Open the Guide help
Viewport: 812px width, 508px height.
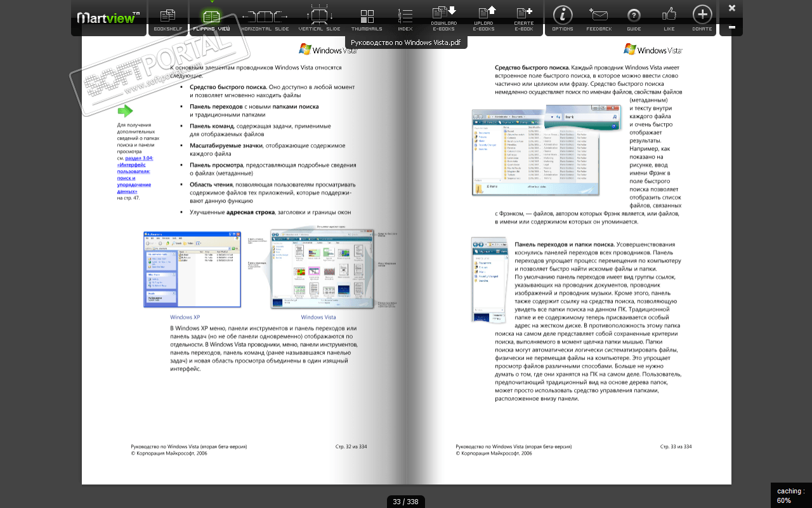point(634,18)
